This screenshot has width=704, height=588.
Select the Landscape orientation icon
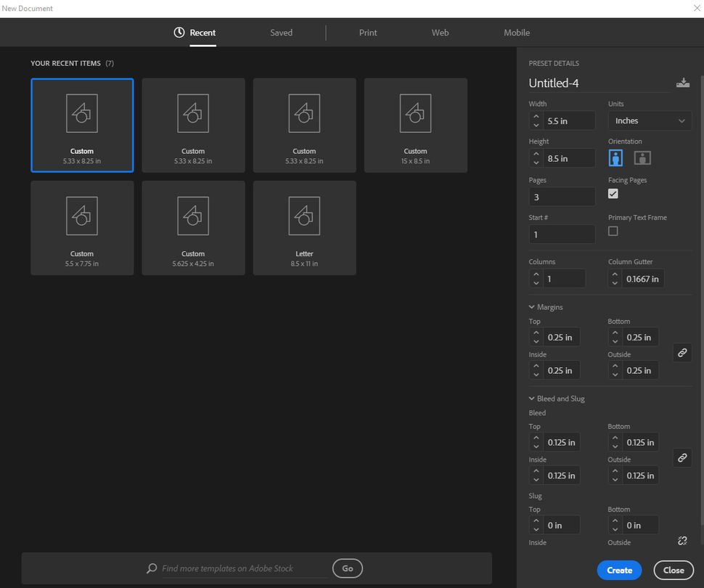click(x=643, y=158)
